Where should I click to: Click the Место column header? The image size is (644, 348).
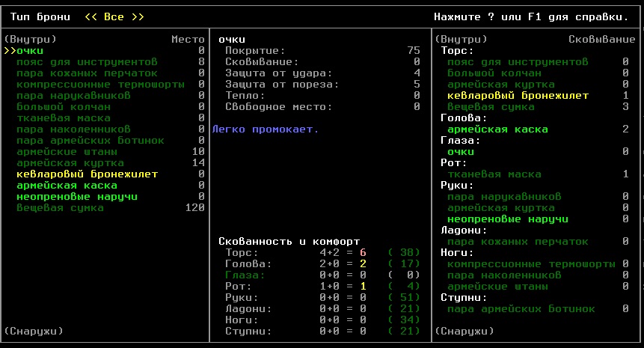pos(188,40)
